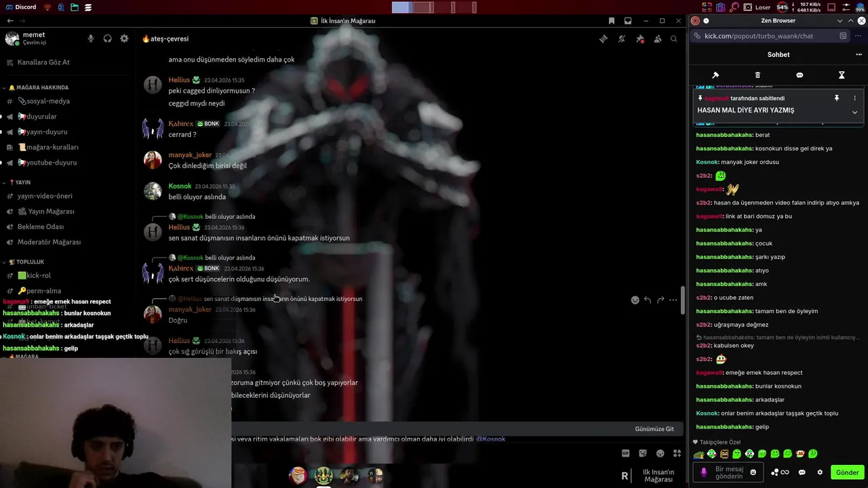
Task: Open Zen Browser title bar dropdown chevron
Action: point(840,21)
